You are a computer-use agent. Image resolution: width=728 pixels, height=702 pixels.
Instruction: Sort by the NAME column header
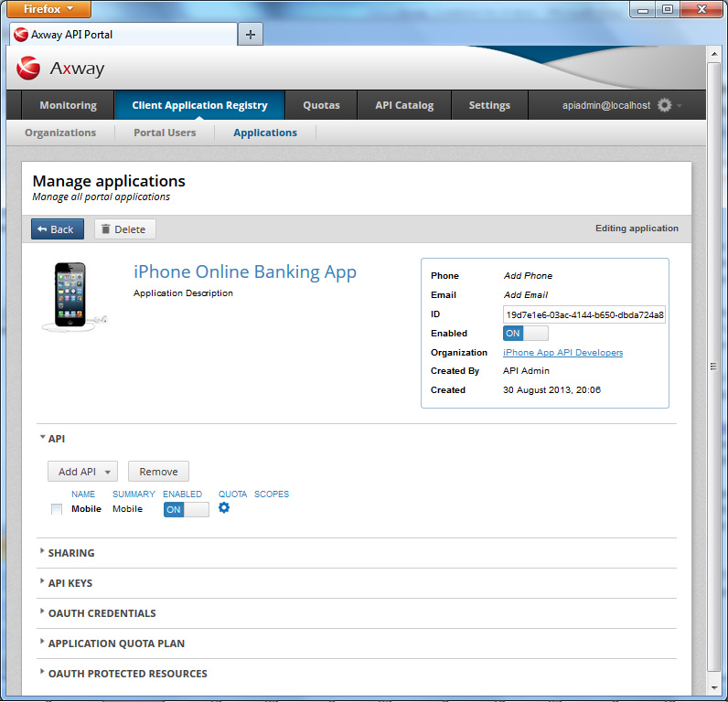(83, 495)
